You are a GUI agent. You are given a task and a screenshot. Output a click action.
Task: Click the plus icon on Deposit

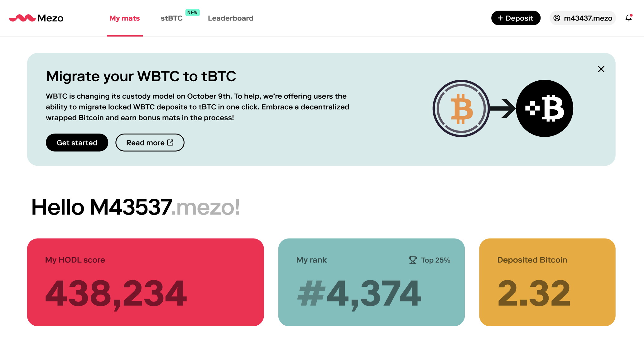500,18
